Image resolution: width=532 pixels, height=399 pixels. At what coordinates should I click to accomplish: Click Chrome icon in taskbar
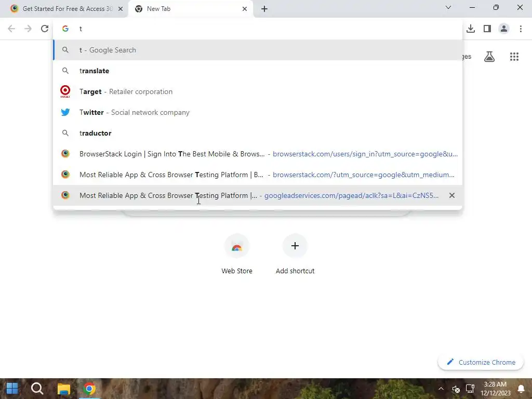tap(89, 389)
